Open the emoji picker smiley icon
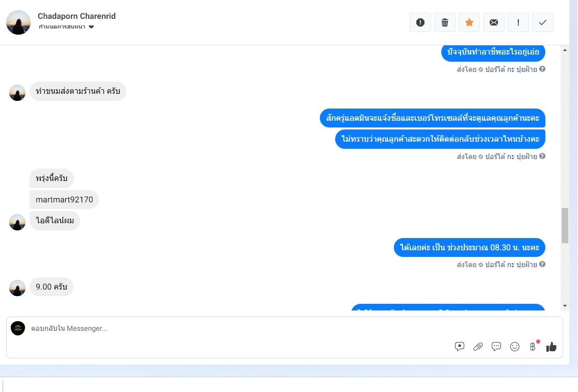The height and width of the screenshot is (392, 578). pos(515,346)
